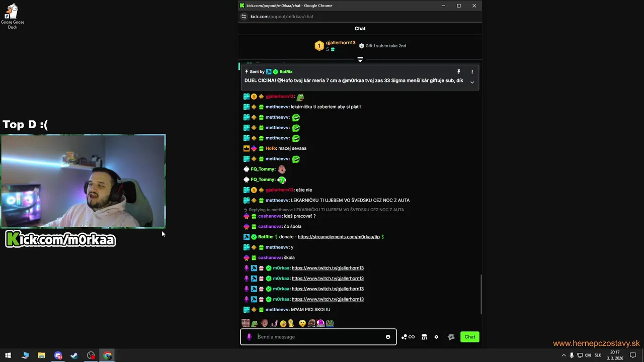Click the gray badge icon beside Chat button
644x362 pixels.
point(451,337)
